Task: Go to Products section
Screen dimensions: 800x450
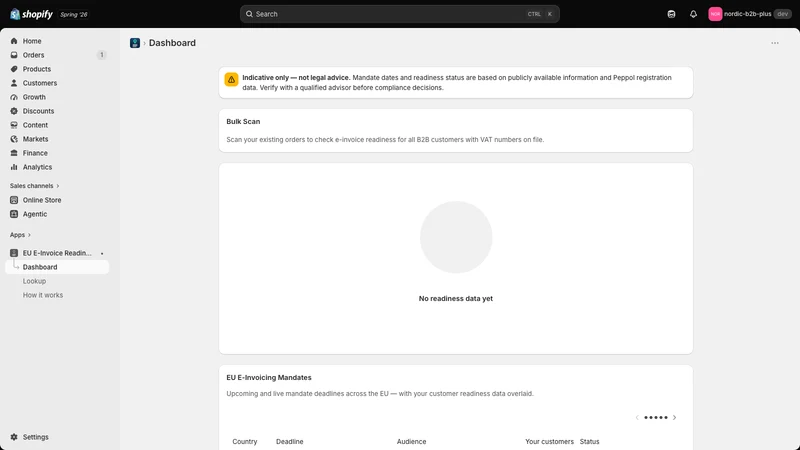Action: 57,69
